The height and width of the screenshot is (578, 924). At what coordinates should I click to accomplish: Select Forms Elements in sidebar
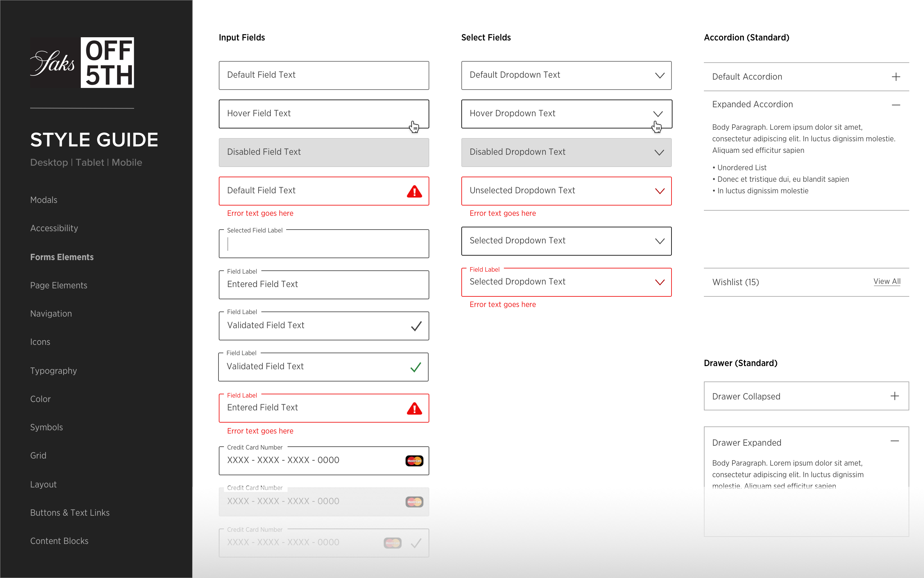click(62, 257)
